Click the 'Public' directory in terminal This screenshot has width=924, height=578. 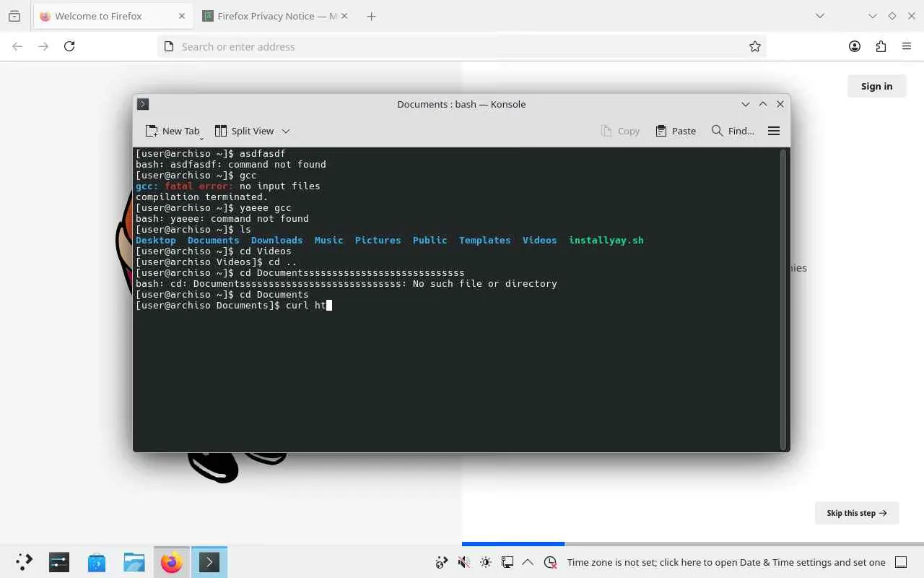click(x=430, y=240)
